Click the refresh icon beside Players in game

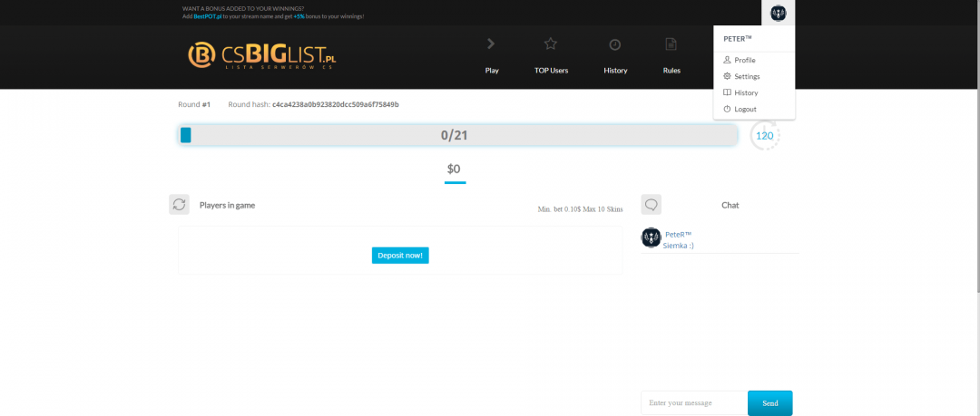179,205
